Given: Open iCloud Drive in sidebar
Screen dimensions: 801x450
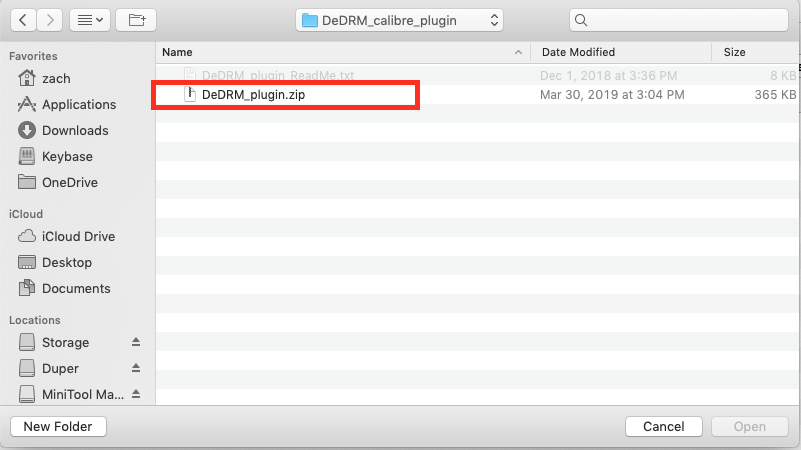Looking at the screenshot, I should [78, 236].
